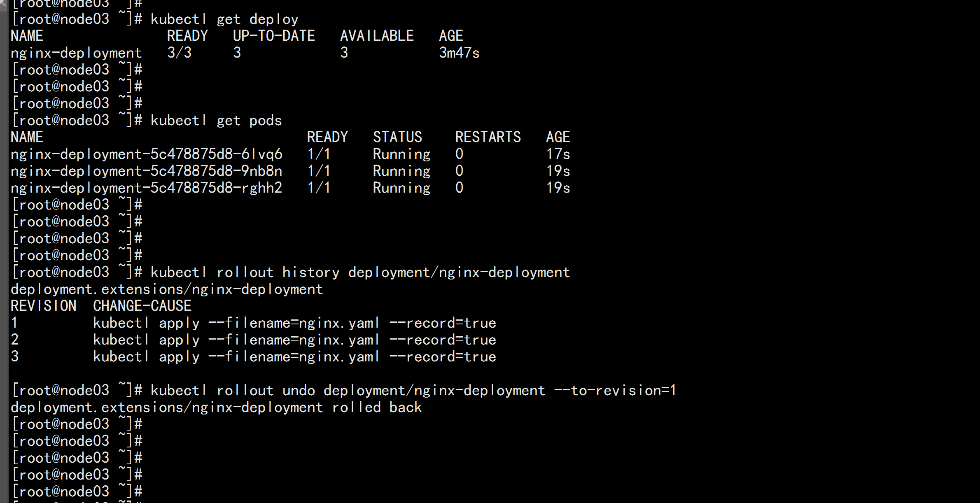The width and height of the screenshot is (980, 503).
Task: Click Running status of pod rghh2
Action: (x=401, y=188)
